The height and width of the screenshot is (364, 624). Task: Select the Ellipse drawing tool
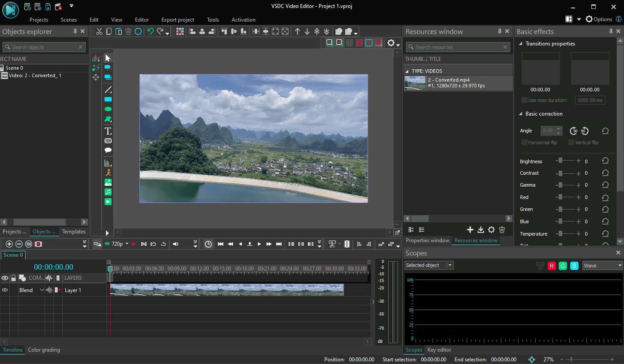pyautogui.click(x=108, y=109)
